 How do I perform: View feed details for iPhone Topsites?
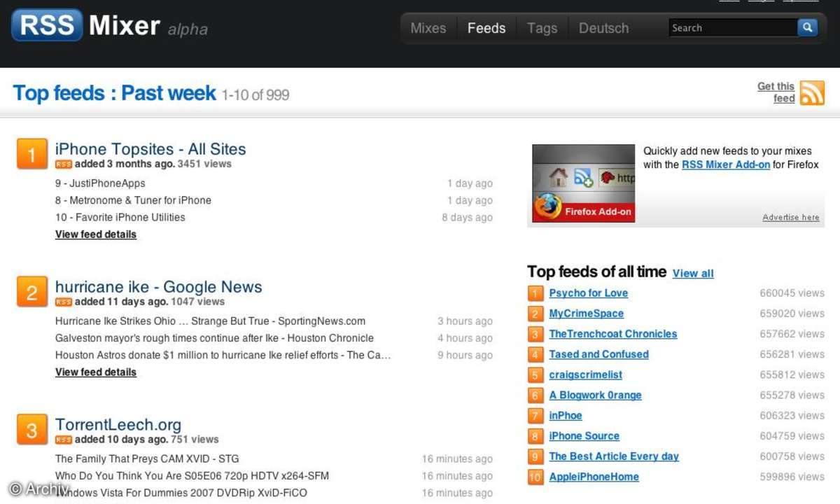[96, 234]
